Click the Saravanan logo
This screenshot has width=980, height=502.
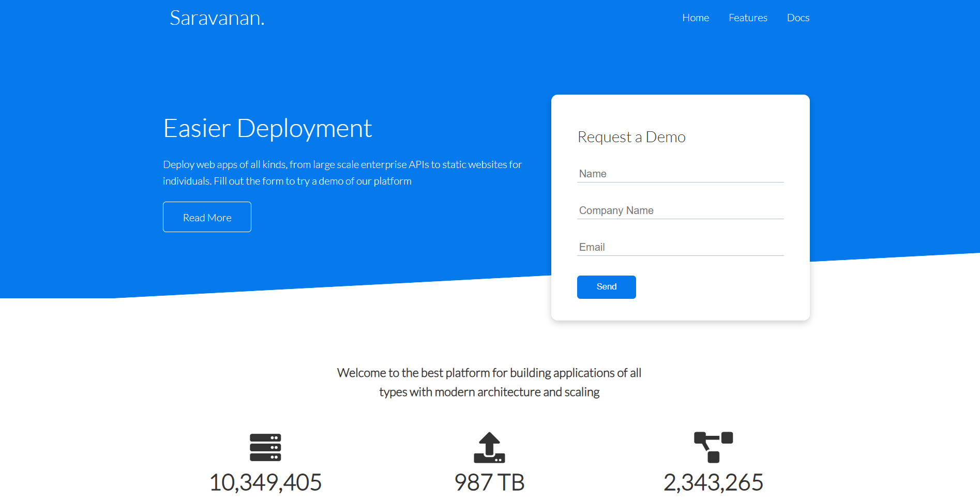[x=217, y=18]
